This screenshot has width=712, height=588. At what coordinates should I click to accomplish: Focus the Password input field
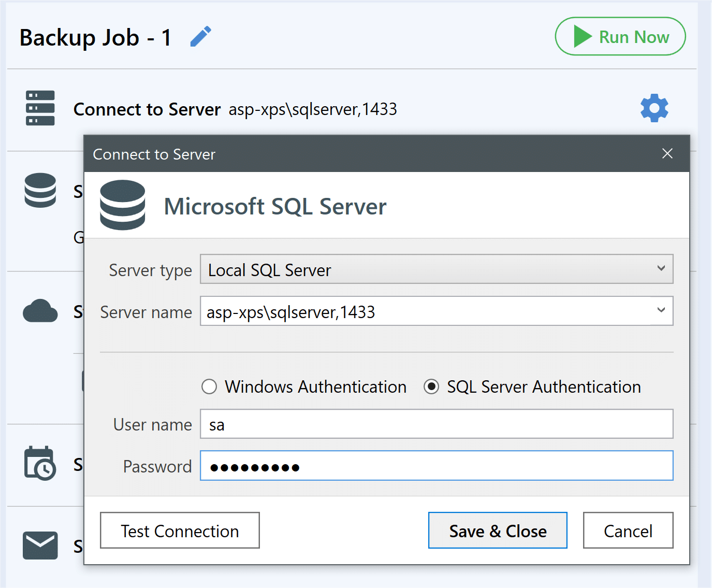coord(437,466)
